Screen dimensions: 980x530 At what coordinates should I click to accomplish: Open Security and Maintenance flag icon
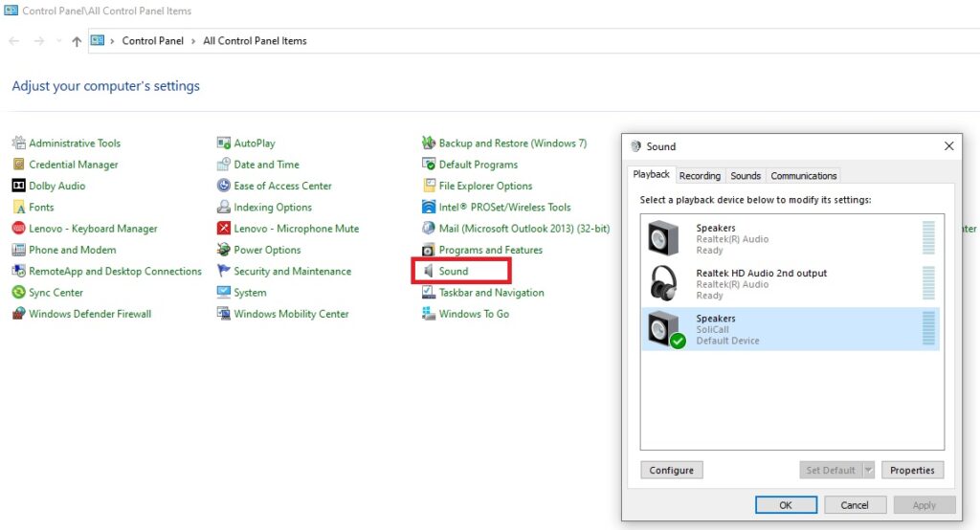224,271
